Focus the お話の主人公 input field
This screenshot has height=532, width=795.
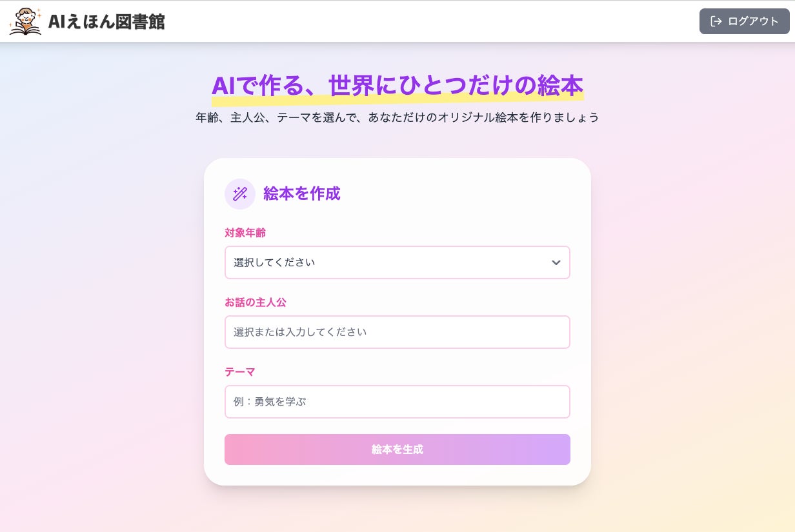tap(397, 332)
